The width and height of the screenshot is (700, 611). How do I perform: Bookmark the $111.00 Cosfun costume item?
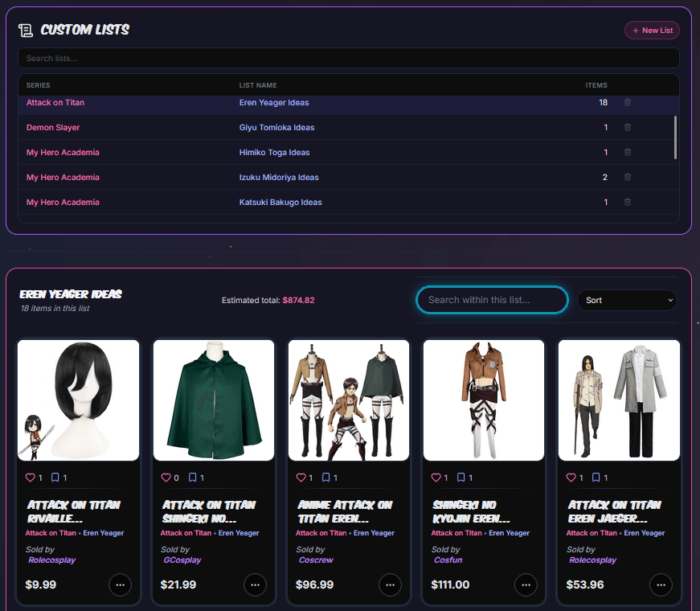461,478
